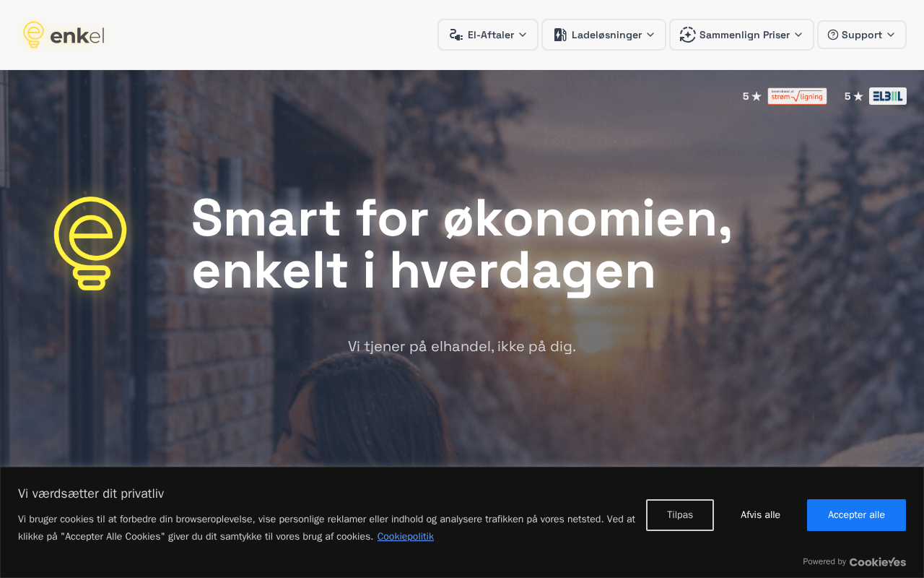
Task: Open the Sammenlign Priser menu
Action: 741,35
